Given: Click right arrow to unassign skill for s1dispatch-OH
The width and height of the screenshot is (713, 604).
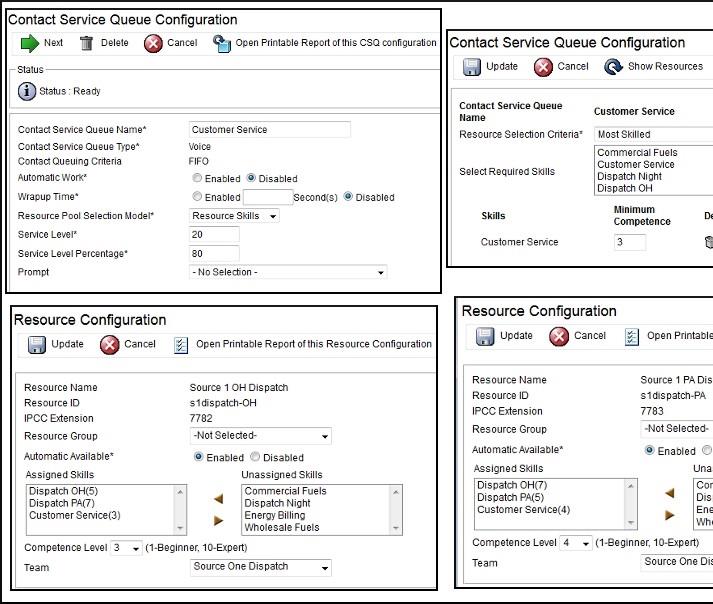Looking at the screenshot, I should coord(218,520).
